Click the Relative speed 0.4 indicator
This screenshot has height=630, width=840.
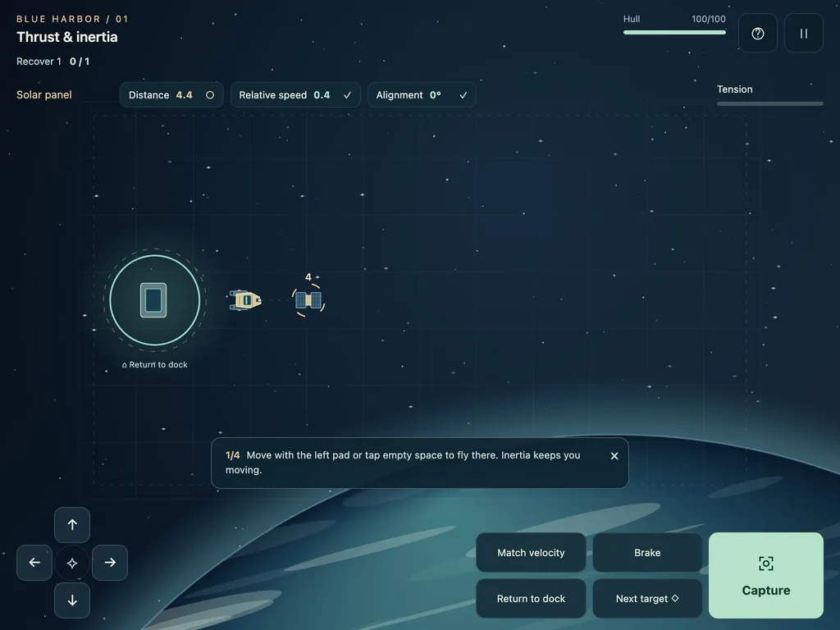point(295,95)
